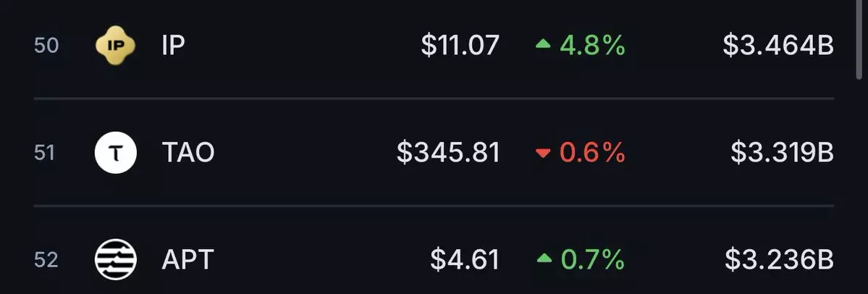Open the striped APT coin logo
Viewport: 868px width, 294px height.
pos(116,259)
